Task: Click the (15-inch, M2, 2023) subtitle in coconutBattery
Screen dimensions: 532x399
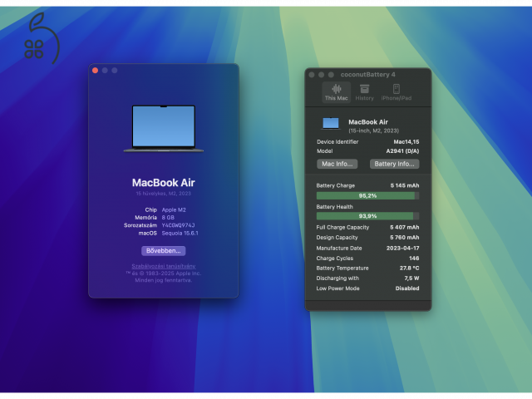Action: coord(373,131)
